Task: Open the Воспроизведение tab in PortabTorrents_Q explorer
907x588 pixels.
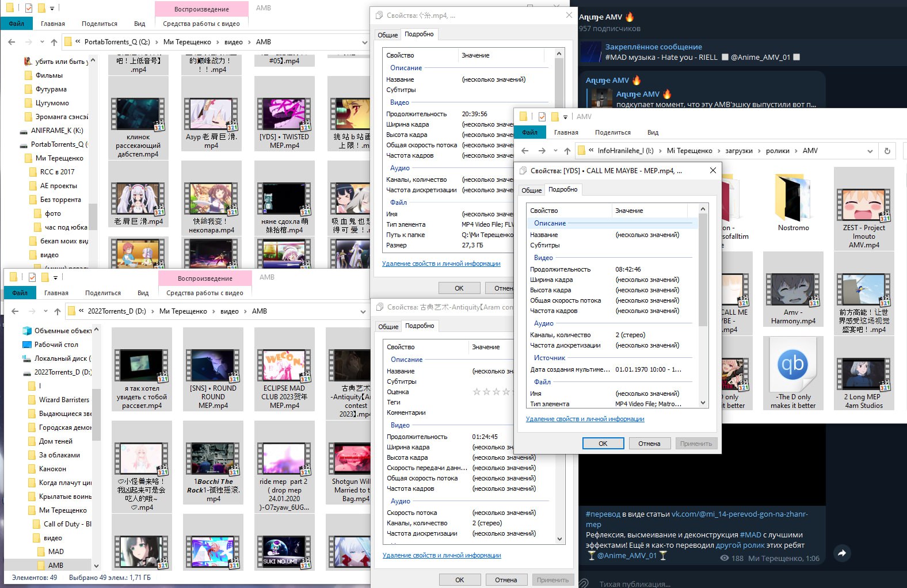Action: (x=201, y=9)
